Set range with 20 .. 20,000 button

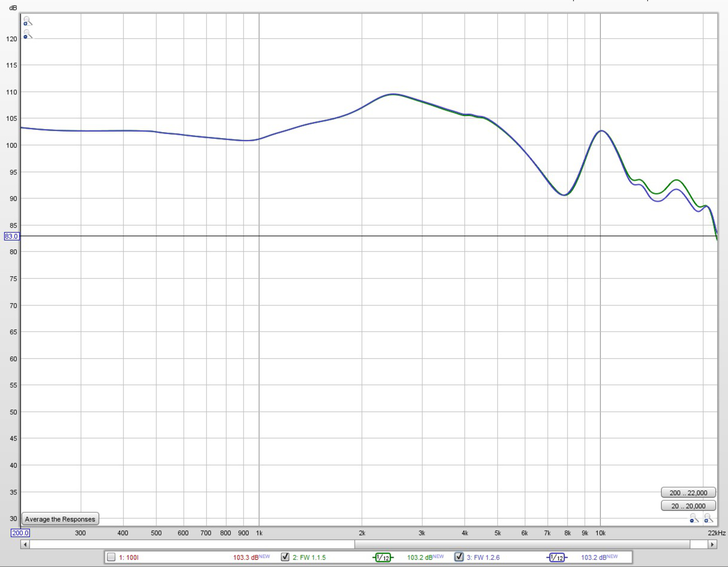(688, 506)
